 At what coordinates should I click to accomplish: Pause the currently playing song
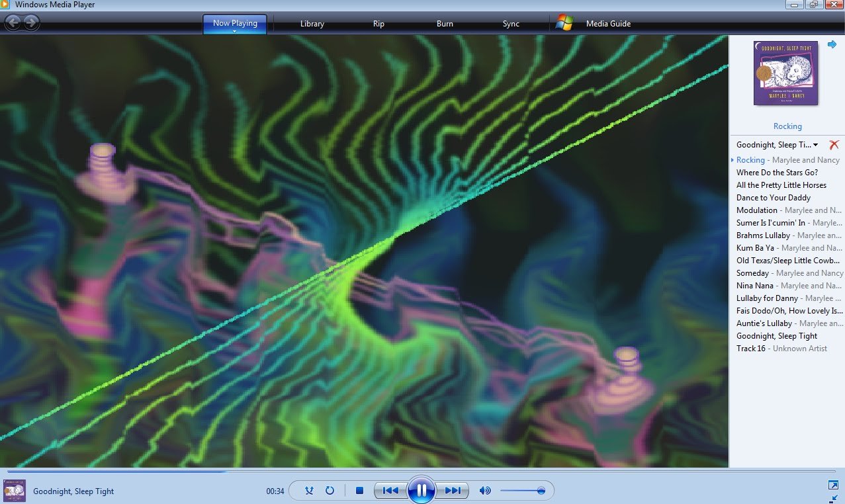click(421, 491)
